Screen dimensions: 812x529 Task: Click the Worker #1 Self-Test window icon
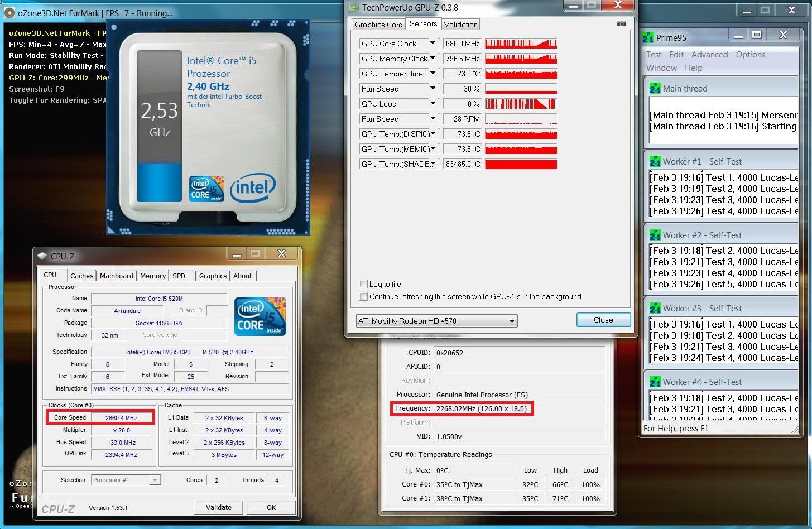click(x=655, y=162)
